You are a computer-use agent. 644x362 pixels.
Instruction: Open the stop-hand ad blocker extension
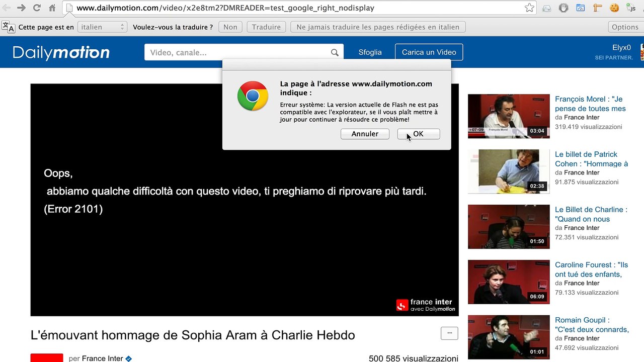[x=564, y=8]
